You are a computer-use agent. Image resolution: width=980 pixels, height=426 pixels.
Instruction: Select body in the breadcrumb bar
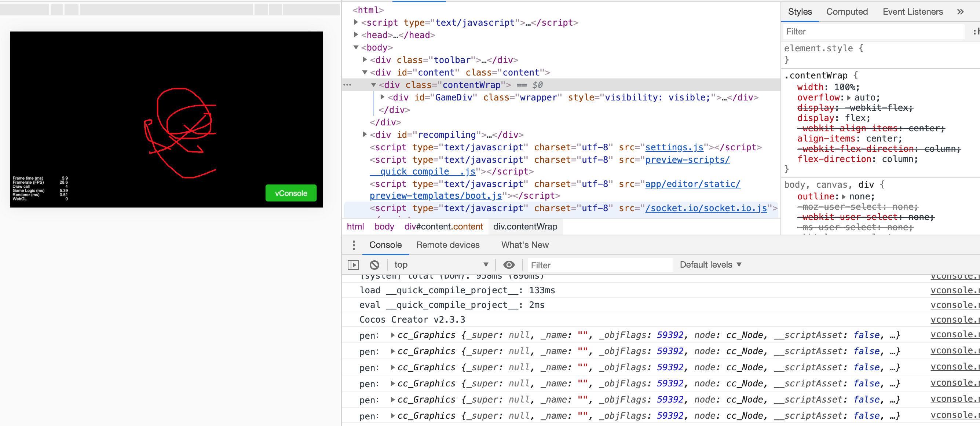tap(384, 227)
